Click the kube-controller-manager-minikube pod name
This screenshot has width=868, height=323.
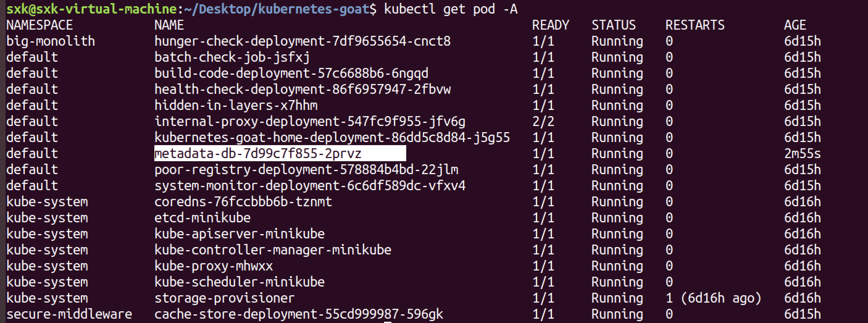(x=273, y=250)
